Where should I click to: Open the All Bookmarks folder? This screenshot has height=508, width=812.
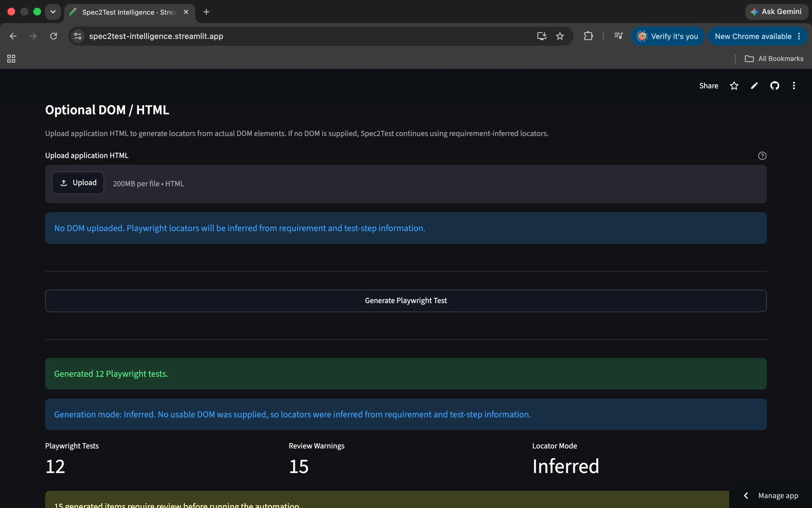point(774,59)
